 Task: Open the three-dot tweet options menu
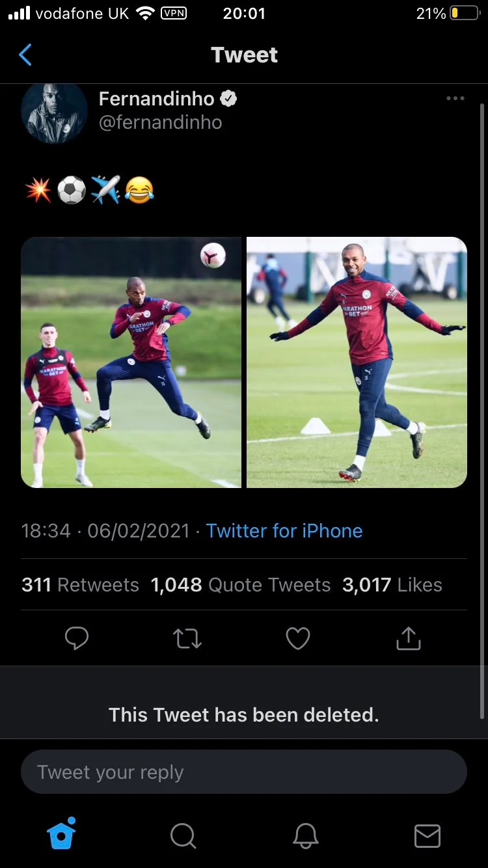455,98
